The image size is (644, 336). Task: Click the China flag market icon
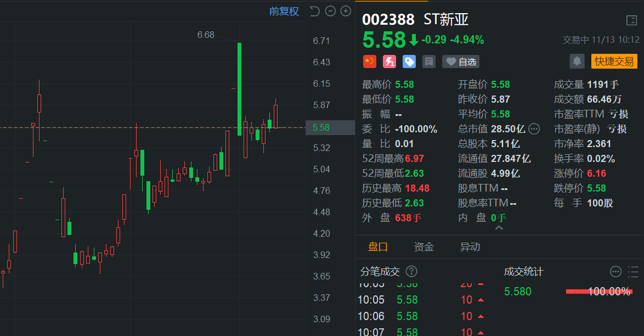[370, 61]
